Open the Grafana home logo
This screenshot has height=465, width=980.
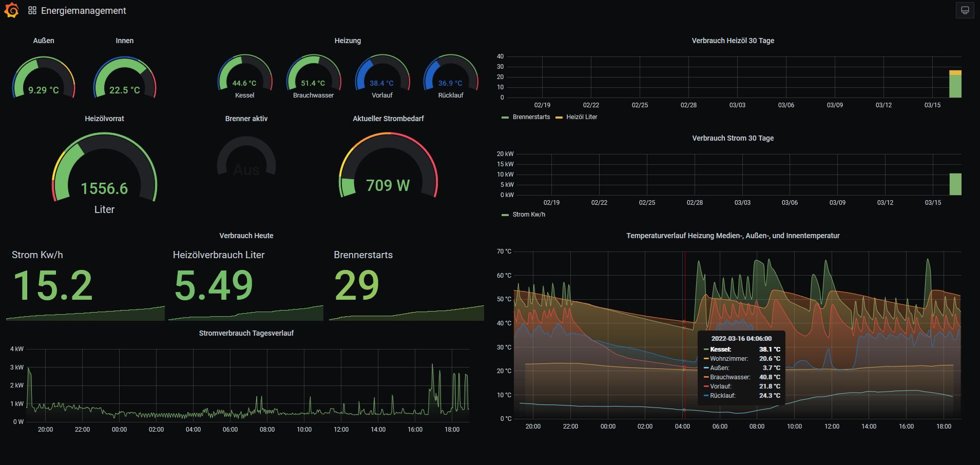pyautogui.click(x=11, y=10)
